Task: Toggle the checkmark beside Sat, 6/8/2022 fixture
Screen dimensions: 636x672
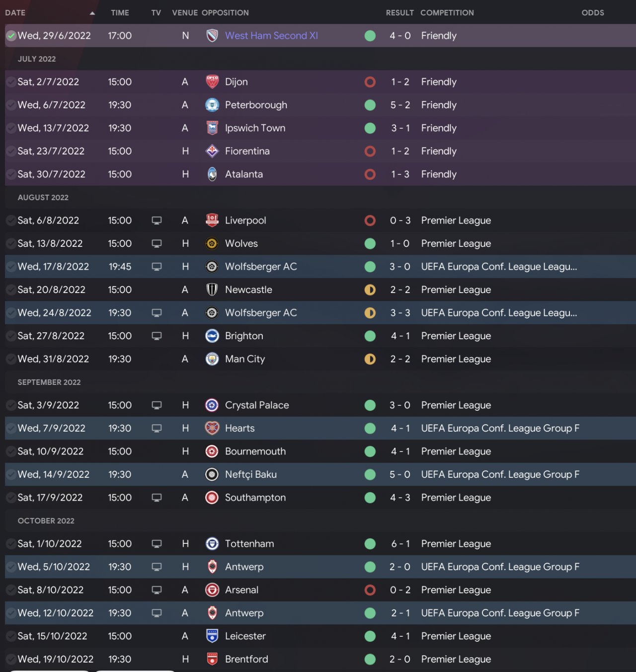Action: (x=11, y=221)
